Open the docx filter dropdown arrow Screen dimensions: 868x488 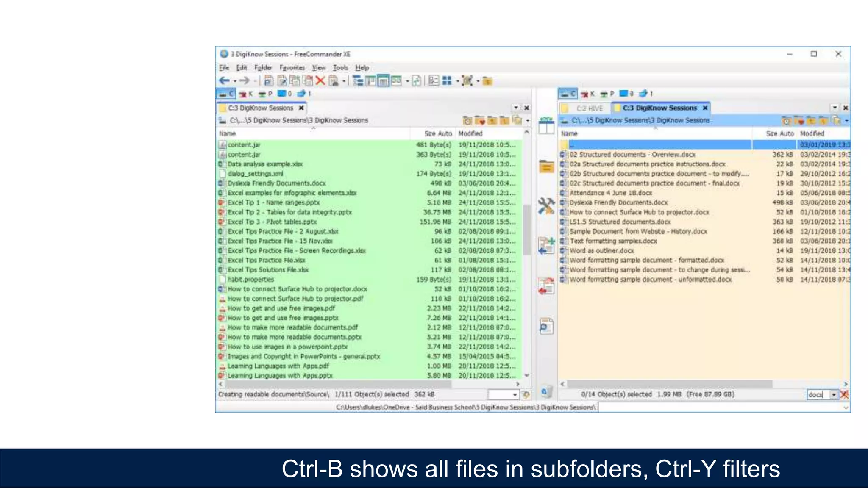point(834,394)
